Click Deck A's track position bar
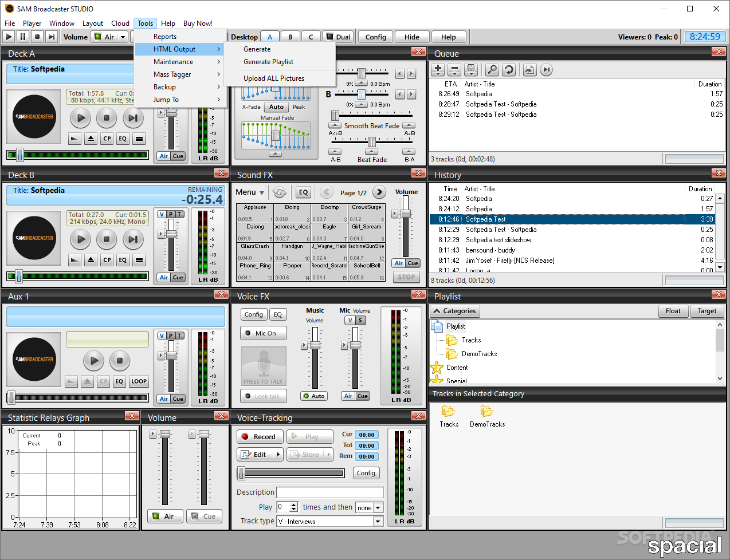Screen dimensions: 730x560 pyautogui.click(x=77, y=155)
